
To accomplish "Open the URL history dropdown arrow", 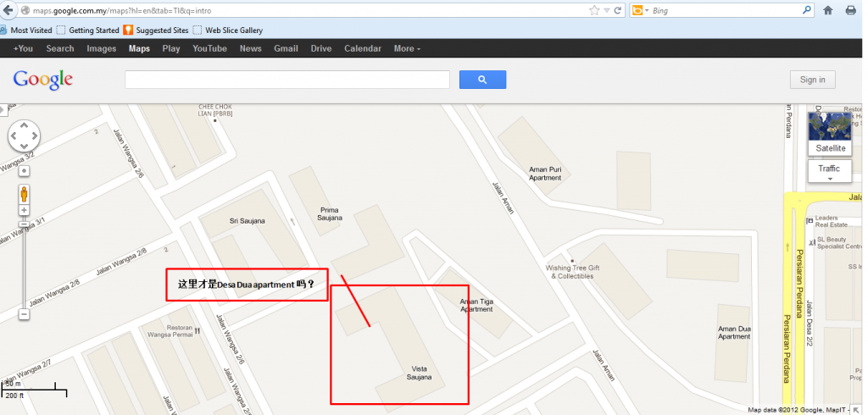I will [x=607, y=11].
